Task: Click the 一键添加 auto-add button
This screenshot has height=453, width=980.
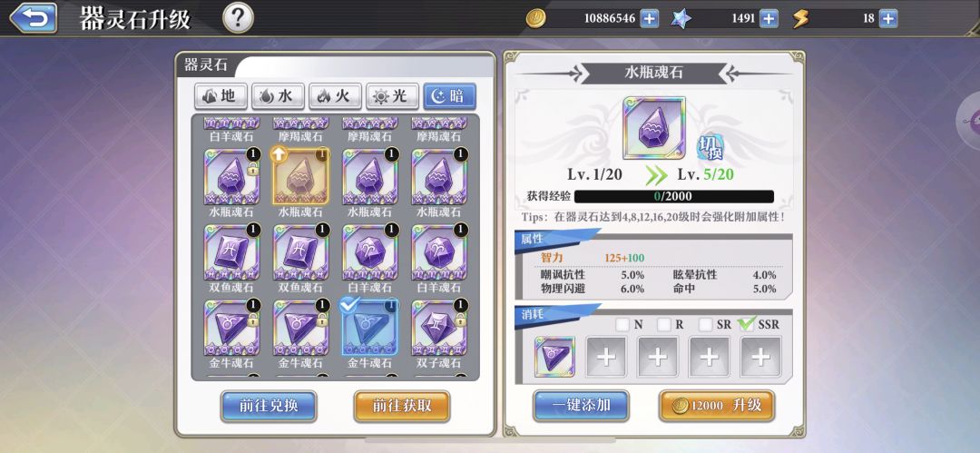Action: click(582, 406)
